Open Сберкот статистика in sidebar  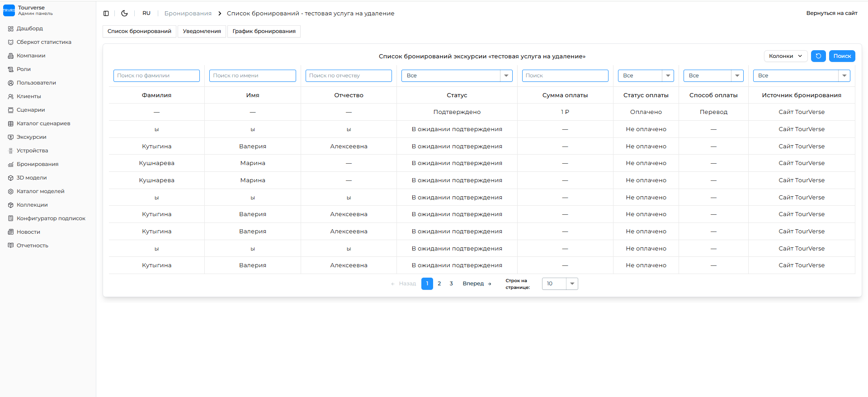tap(44, 42)
